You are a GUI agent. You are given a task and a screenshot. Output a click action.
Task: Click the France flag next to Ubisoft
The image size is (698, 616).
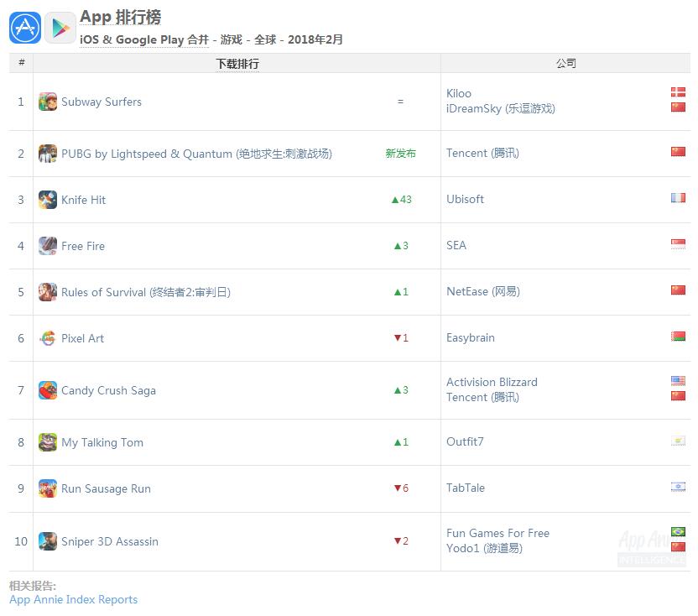[x=678, y=197]
